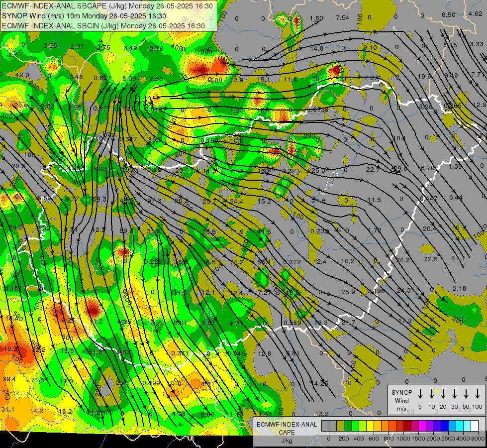Click the map value 6.86
The image size is (487, 448).
208,414
